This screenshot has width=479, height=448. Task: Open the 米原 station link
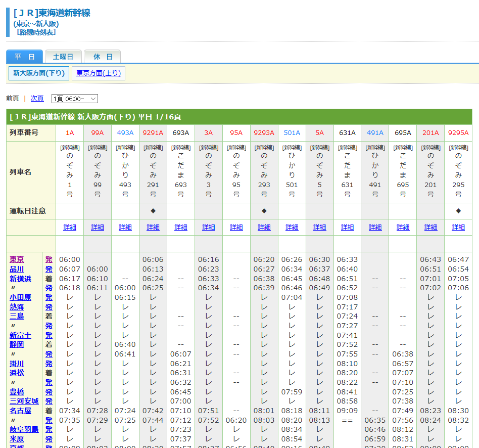coord(17,439)
